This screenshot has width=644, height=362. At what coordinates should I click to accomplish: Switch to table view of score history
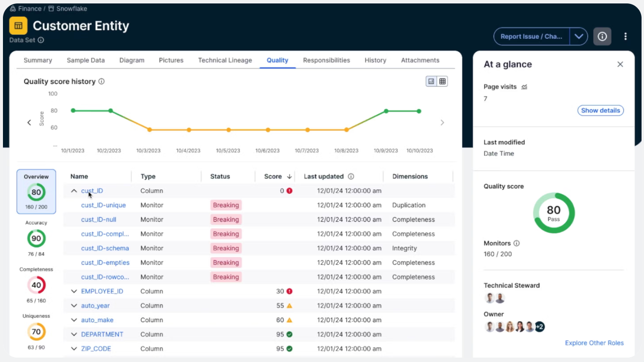pyautogui.click(x=442, y=82)
